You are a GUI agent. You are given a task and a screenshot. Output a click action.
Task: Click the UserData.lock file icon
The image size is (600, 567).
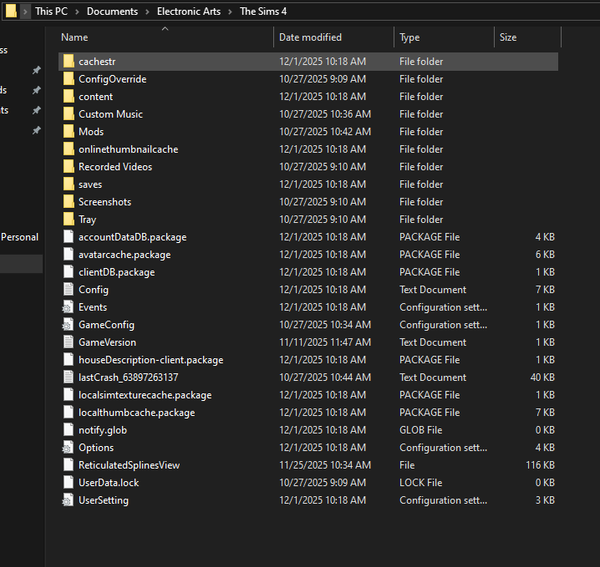coord(68,483)
